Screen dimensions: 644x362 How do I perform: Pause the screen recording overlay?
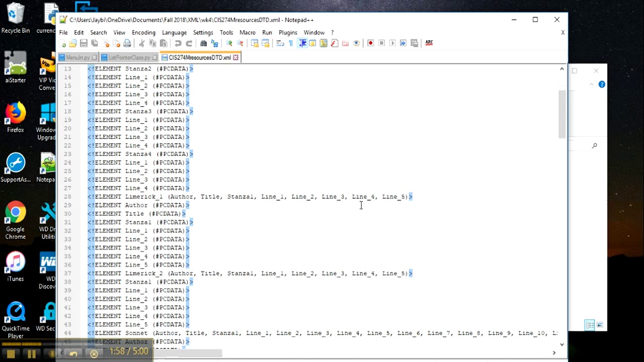[31, 354]
